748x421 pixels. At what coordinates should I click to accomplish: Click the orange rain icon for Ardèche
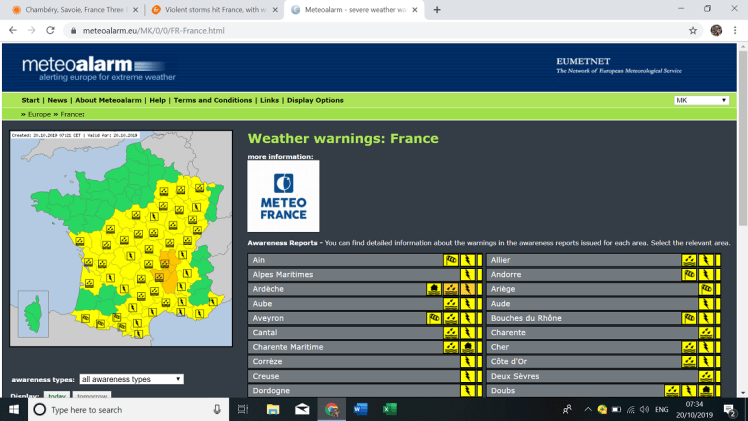click(x=451, y=289)
